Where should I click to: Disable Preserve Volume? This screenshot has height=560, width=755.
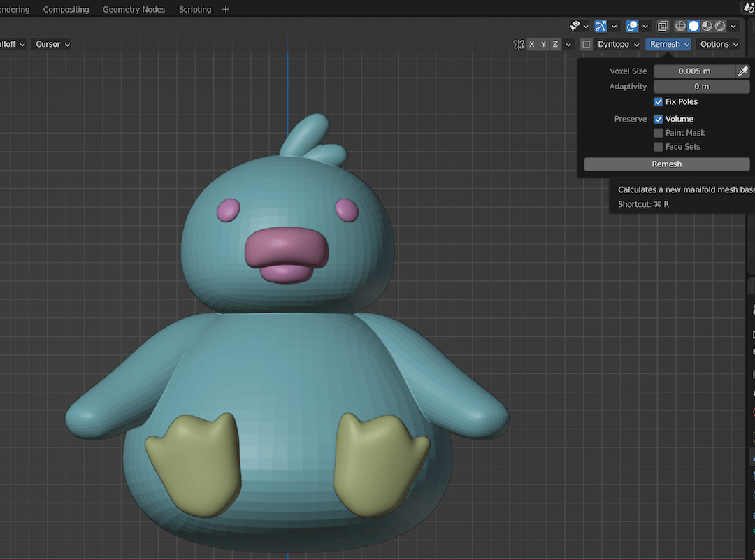pyautogui.click(x=658, y=119)
